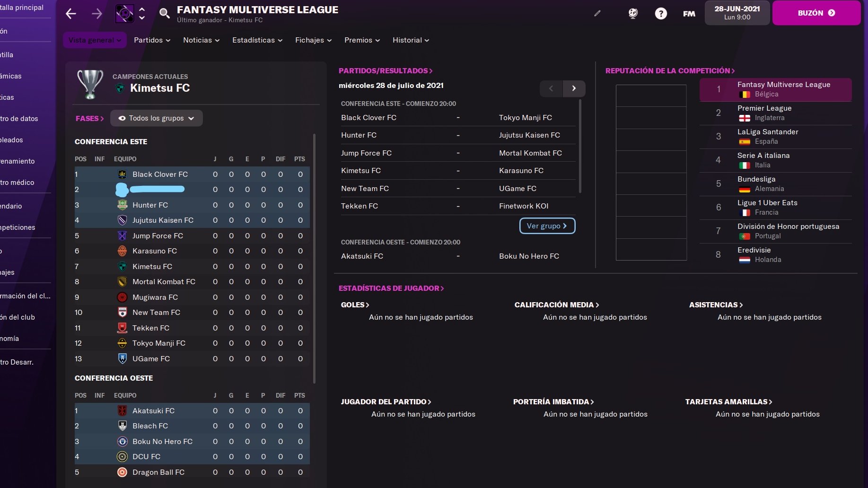
Task: Expand the Vista general dropdown
Action: tap(95, 40)
